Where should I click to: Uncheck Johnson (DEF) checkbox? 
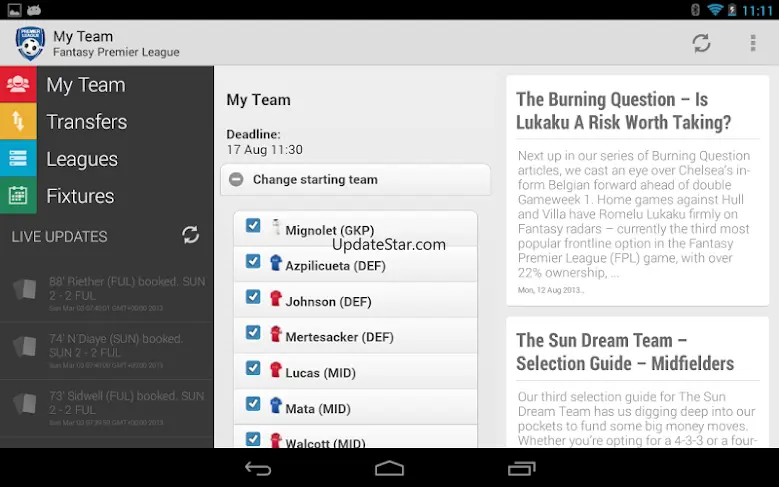(x=253, y=297)
